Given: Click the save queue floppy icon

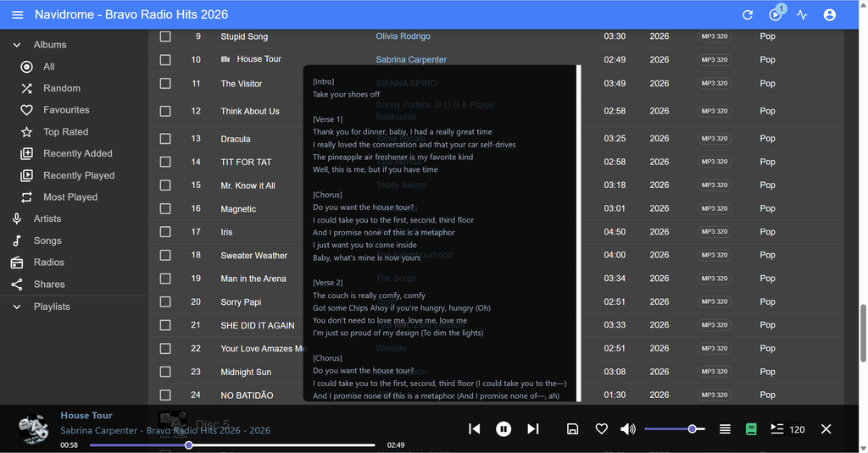Looking at the screenshot, I should click(x=572, y=428).
